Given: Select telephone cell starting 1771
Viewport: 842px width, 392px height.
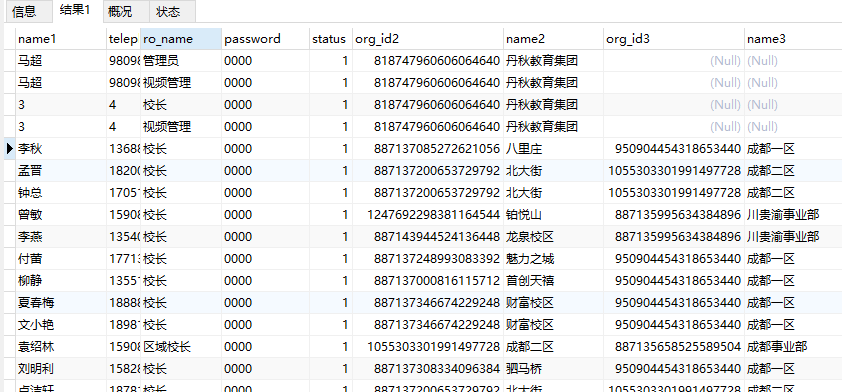Looking at the screenshot, I should (123, 259).
